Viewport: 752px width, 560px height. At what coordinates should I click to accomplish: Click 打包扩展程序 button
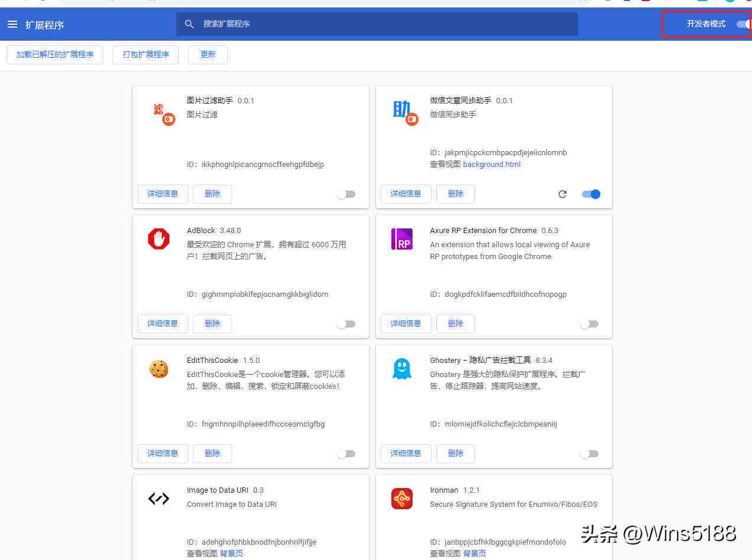pos(146,54)
